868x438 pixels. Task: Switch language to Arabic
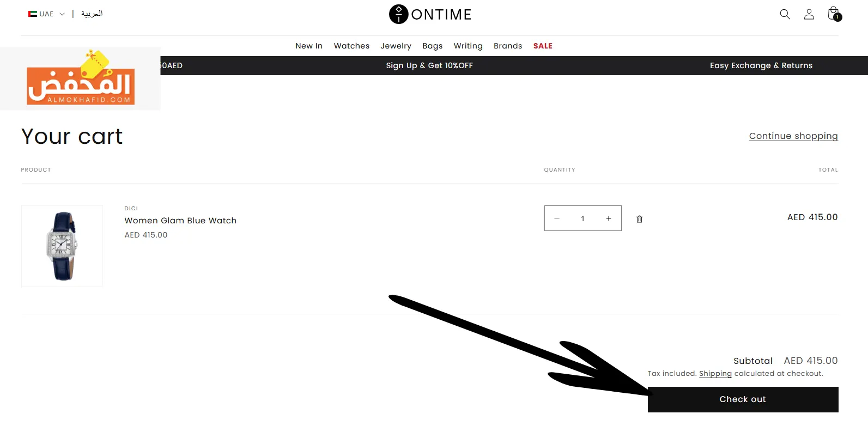click(92, 14)
